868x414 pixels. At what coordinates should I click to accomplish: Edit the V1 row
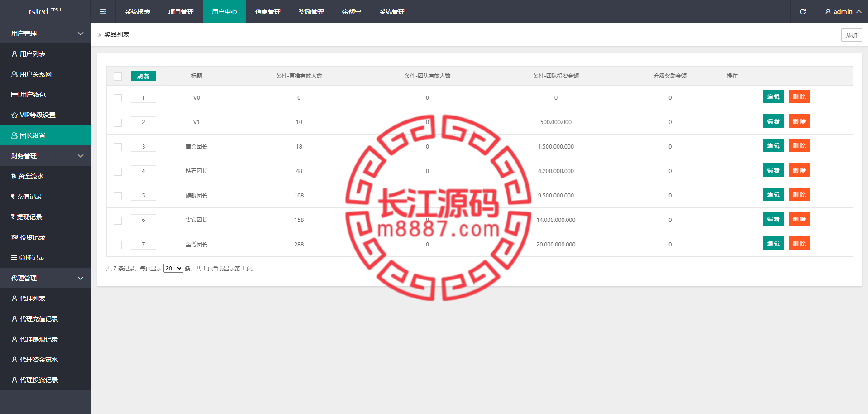click(x=773, y=121)
